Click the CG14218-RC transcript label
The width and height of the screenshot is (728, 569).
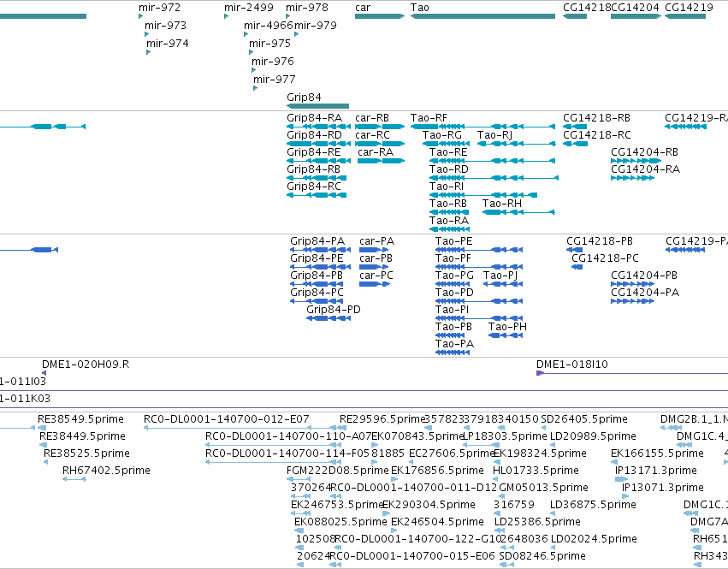[596, 134]
